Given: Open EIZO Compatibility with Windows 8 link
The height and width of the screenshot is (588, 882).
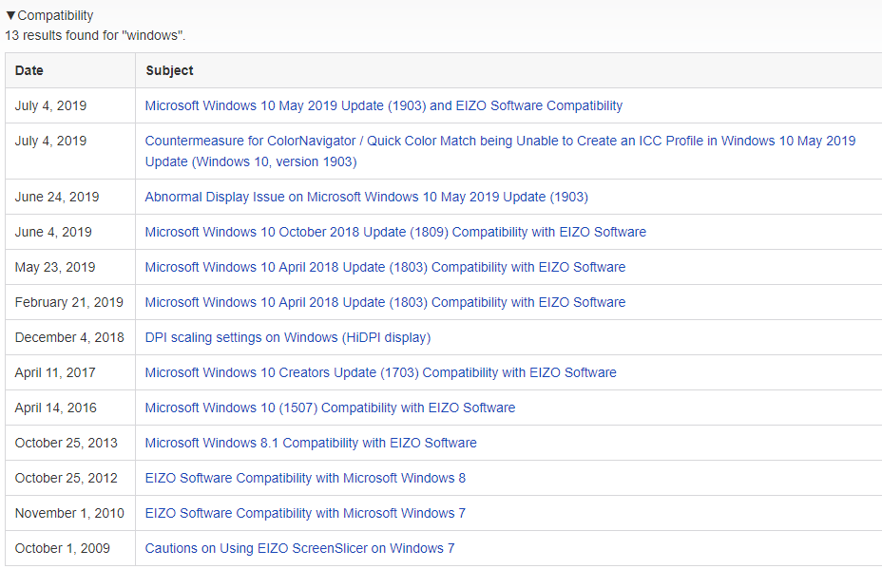Looking at the screenshot, I should (x=305, y=478).
